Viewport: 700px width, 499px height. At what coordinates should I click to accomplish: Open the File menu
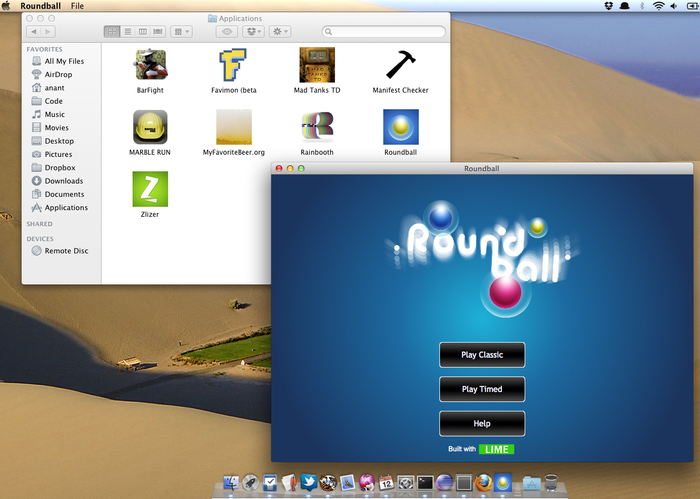coord(77,6)
